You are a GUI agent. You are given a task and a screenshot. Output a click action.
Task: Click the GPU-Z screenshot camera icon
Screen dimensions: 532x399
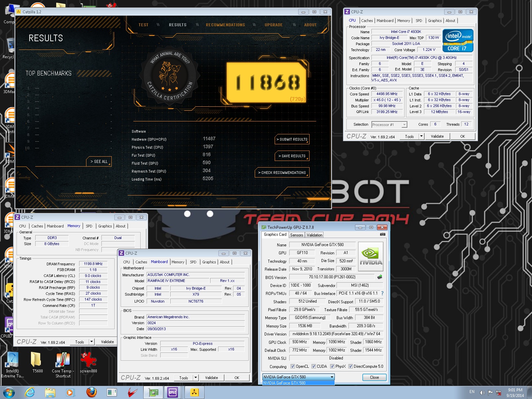click(383, 234)
